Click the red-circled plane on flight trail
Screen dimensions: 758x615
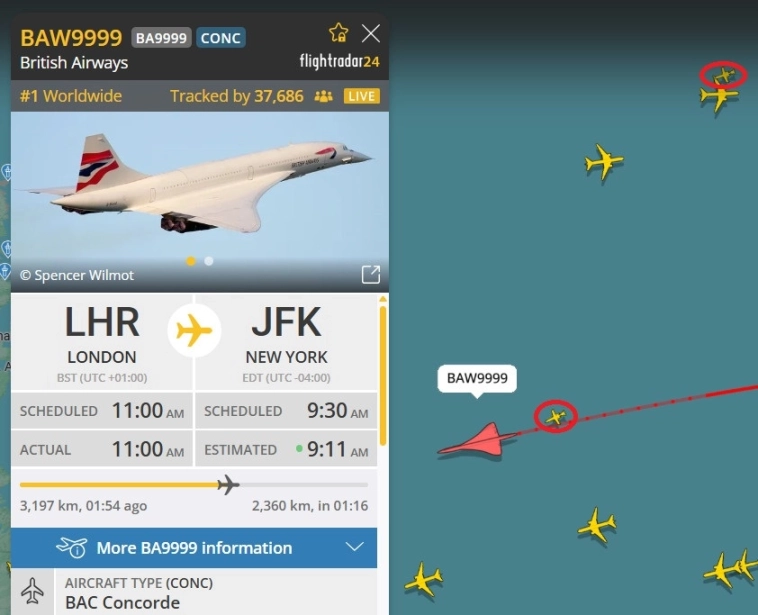click(x=555, y=416)
